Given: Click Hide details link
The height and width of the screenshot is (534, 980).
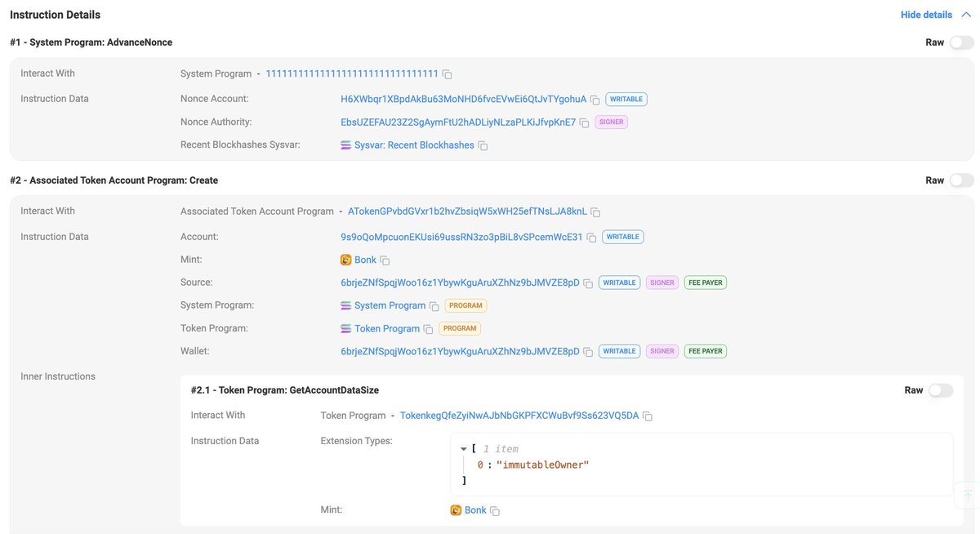Looking at the screenshot, I should pyautogui.click(x=926, y=15).
